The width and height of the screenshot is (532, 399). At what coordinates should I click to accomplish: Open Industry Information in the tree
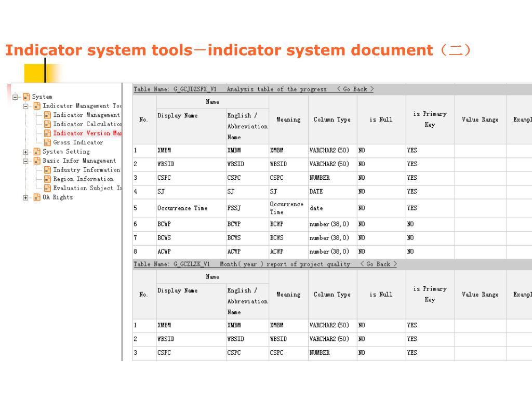click(87, 170)
